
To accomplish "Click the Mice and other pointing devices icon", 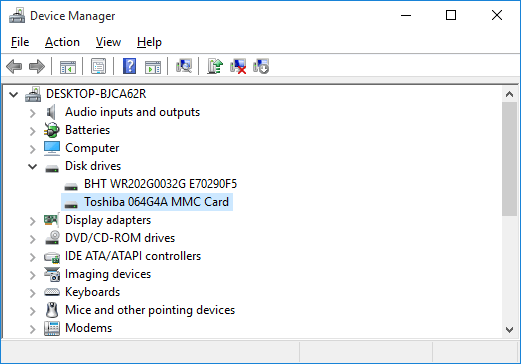I will pyautogui.click(x=52, y=310).
